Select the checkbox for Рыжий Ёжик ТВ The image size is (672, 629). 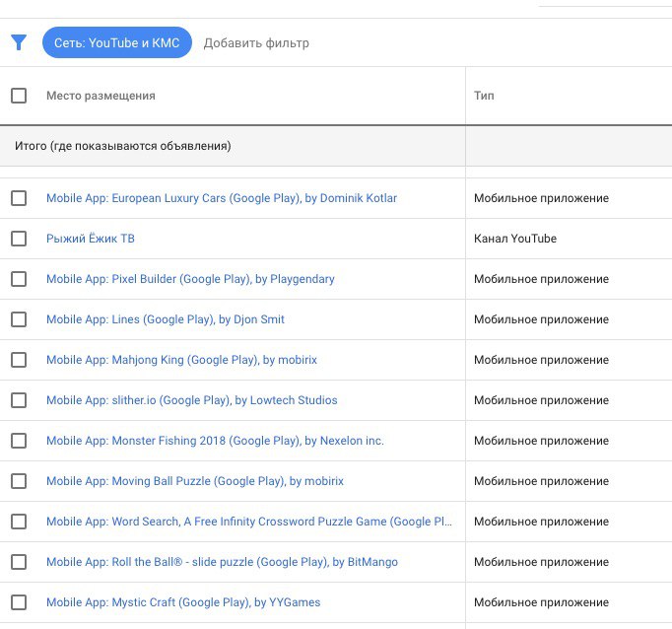[x=19, y=239]
